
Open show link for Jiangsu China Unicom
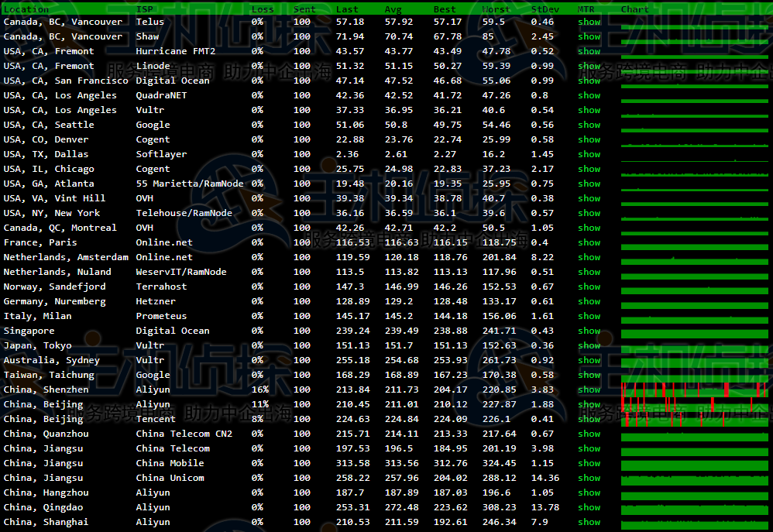(589, 479)
